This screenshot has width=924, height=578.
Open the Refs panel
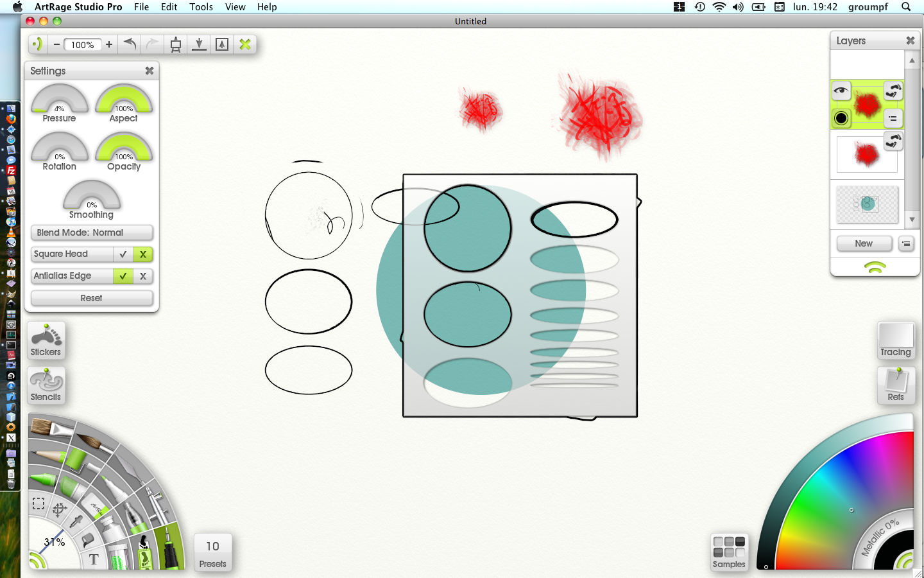[896, 385]
